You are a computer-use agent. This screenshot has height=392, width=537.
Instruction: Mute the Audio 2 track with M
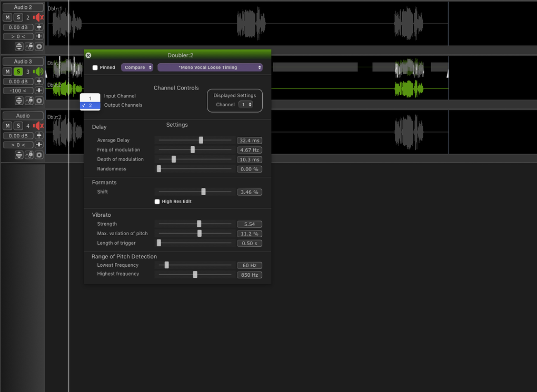point(7,17)
